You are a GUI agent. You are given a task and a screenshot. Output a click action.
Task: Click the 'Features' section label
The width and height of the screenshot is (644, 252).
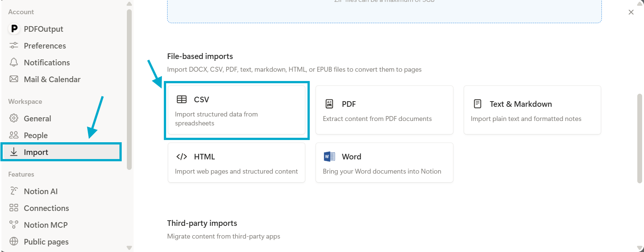(21, 174)
